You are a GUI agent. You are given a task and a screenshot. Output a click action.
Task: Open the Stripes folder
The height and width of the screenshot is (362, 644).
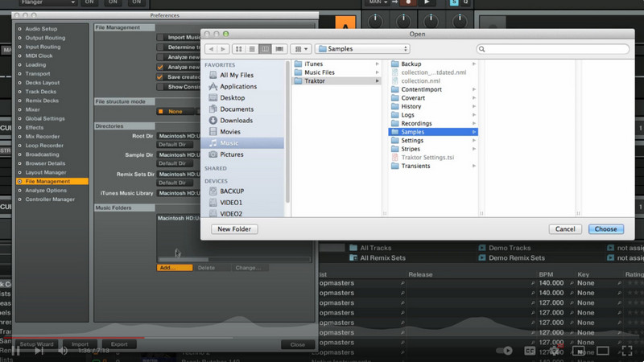coord(433,149)
